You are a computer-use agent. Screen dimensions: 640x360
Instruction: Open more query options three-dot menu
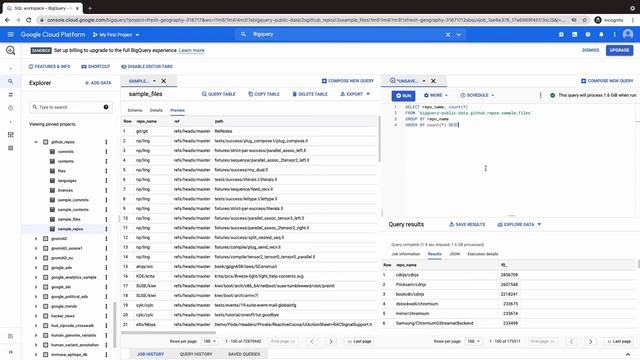(540, 95)
